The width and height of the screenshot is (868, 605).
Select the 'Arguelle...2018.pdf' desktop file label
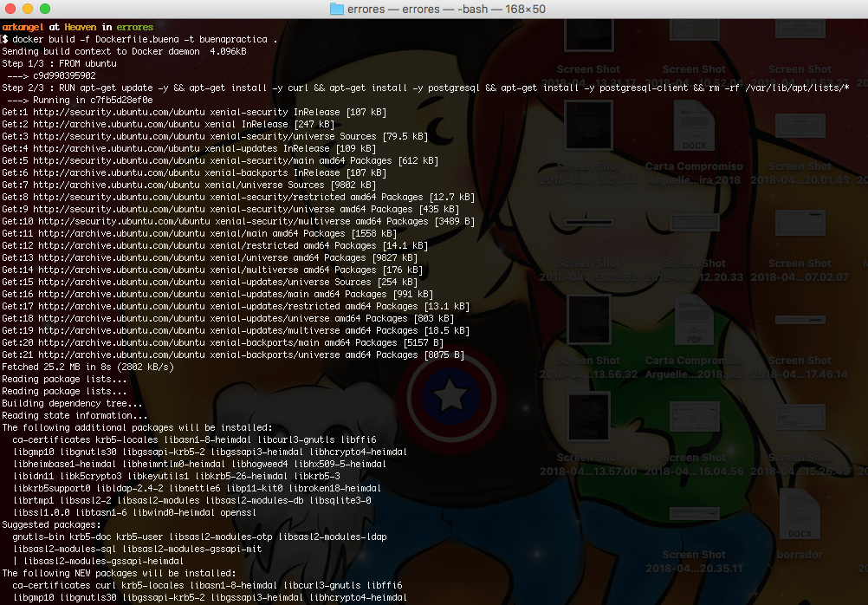[x=694, y=374]
